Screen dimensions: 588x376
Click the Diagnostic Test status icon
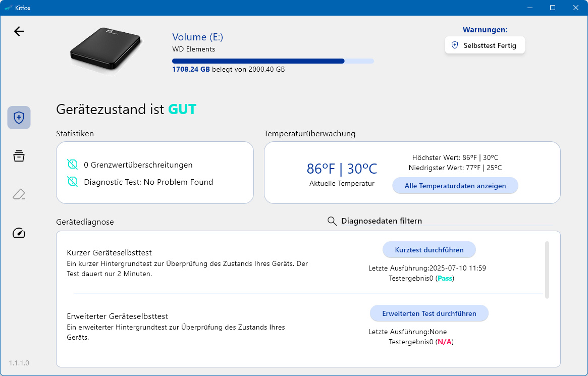pos(72,182)
